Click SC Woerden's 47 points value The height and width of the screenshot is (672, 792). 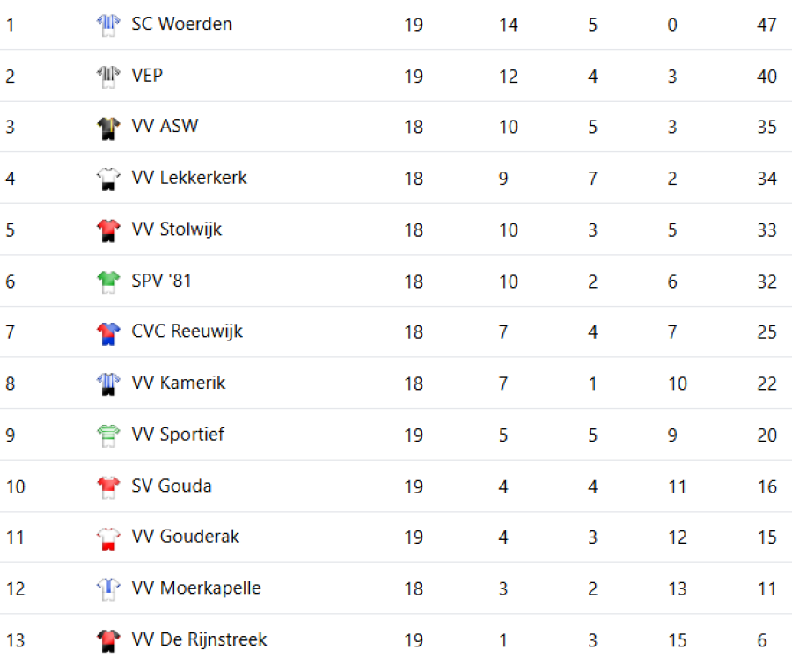click(766, 25)
